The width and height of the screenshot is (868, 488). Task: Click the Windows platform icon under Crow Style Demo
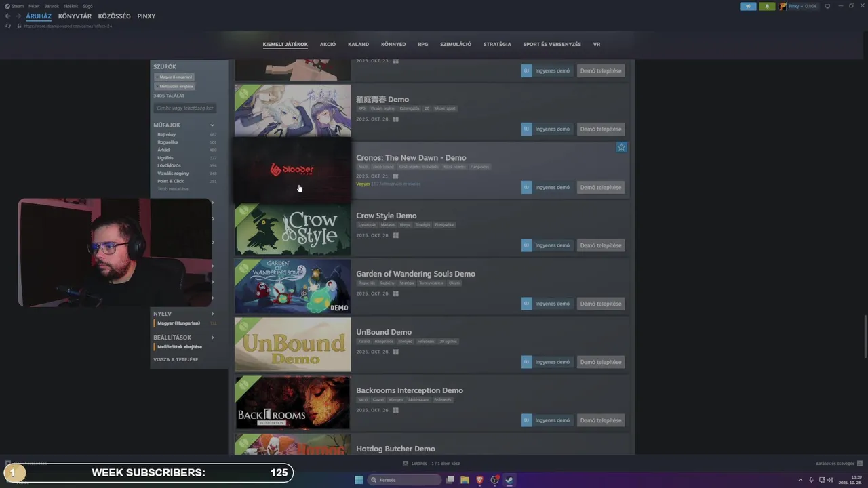(x=396, y=235)
